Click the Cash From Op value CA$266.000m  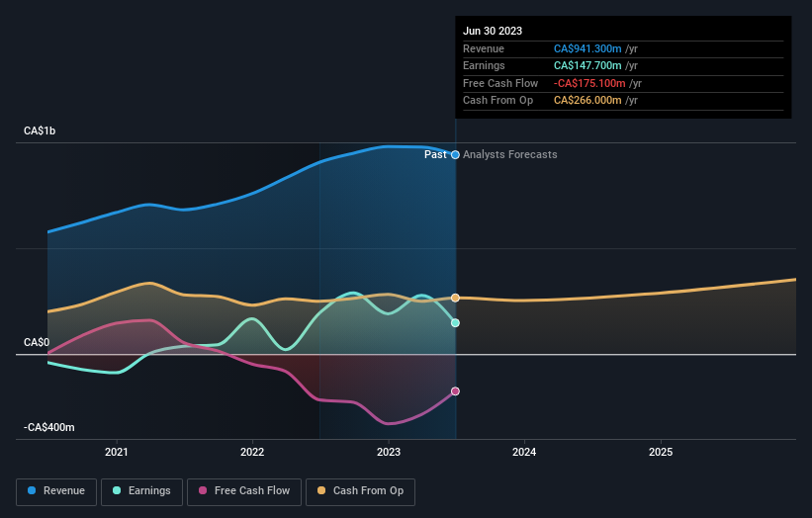click(x=587, y=101)
